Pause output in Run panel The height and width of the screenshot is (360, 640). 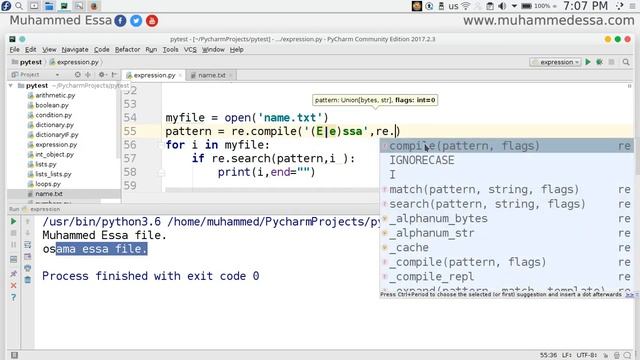point(13,245)
